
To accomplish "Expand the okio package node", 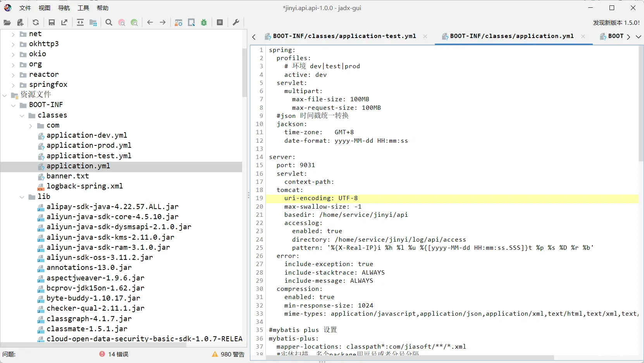I will pos(13,54).
